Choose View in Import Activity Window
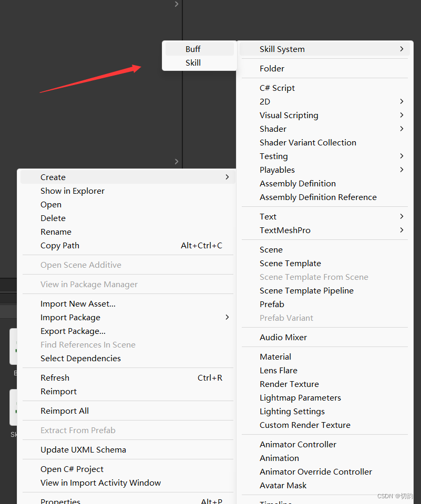 click(128, 483)
